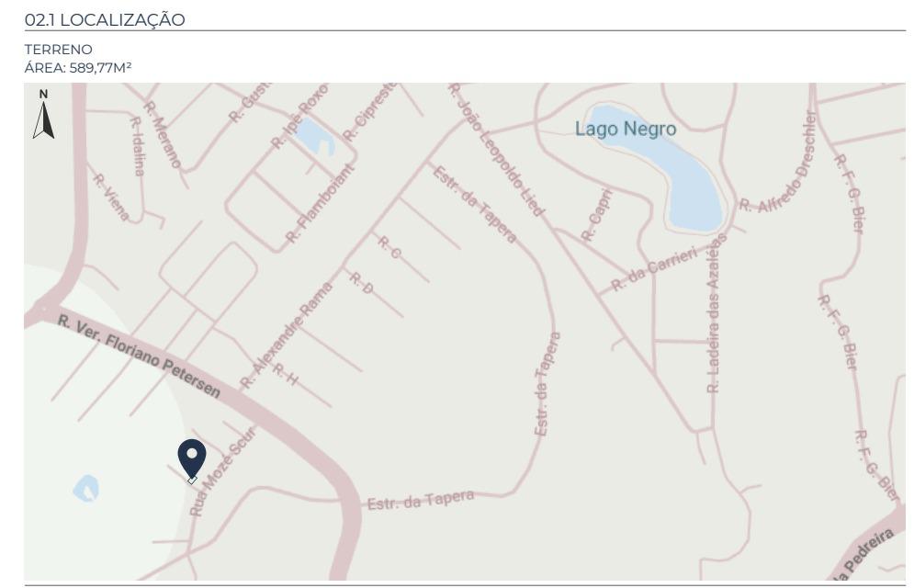
Task: Click the R. Capri street label
Action: 597,215
